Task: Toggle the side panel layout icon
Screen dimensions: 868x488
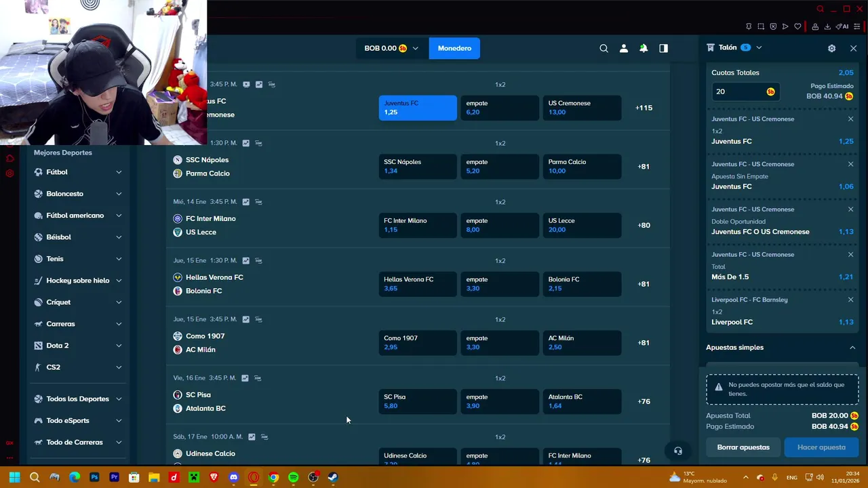Action: tap(663, 48)
